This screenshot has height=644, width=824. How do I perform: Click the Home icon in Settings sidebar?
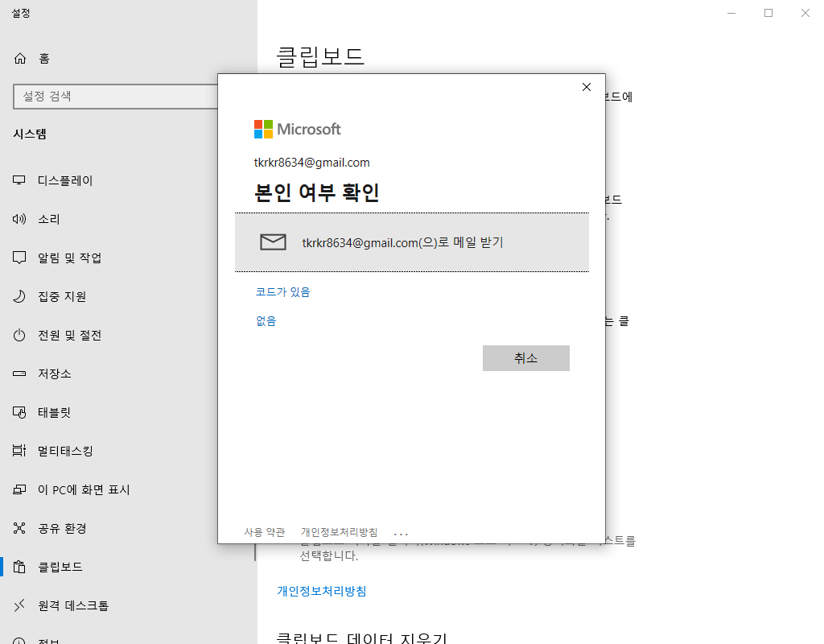point(20,58)
